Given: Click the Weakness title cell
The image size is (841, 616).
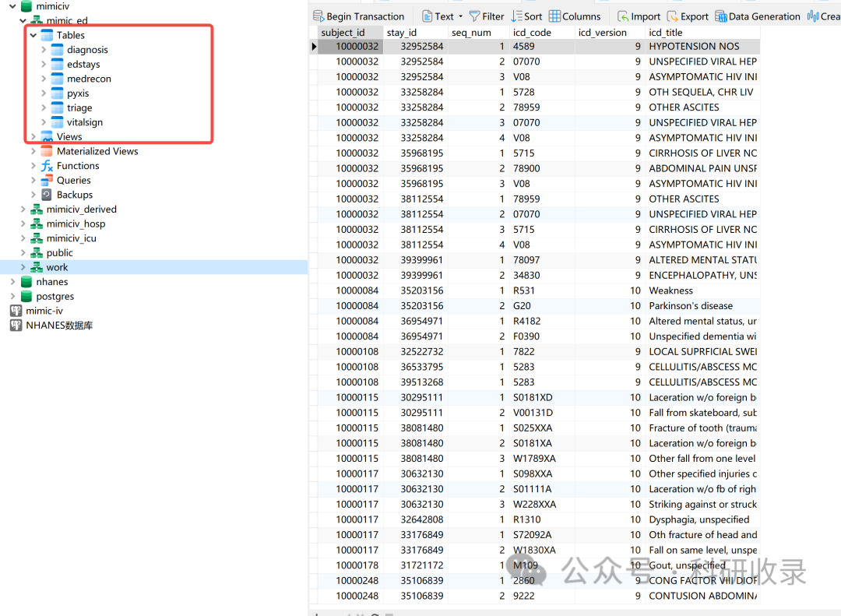Looking at the screenshot, I should point(702,290).
